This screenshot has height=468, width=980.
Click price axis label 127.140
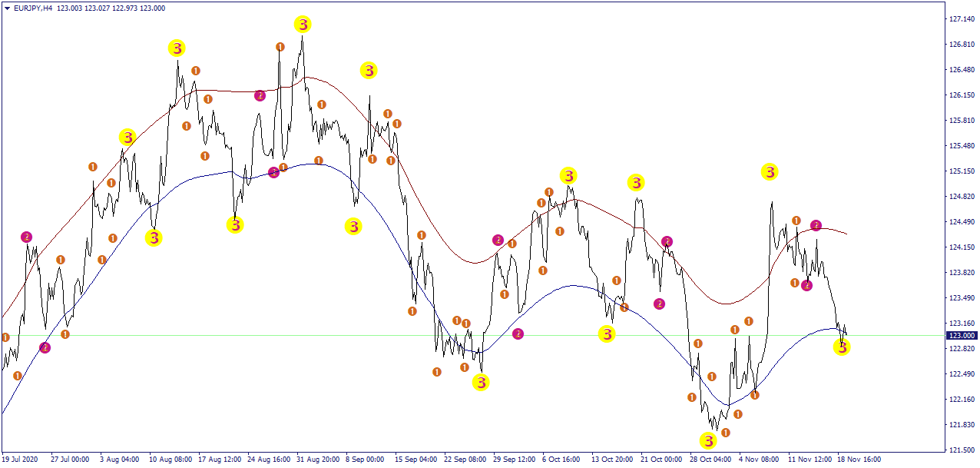pos(962,19)
